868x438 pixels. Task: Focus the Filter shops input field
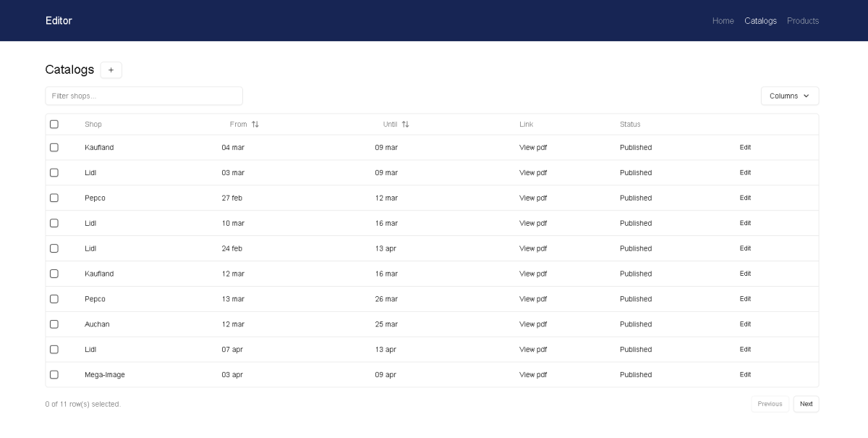click(144, 96)
